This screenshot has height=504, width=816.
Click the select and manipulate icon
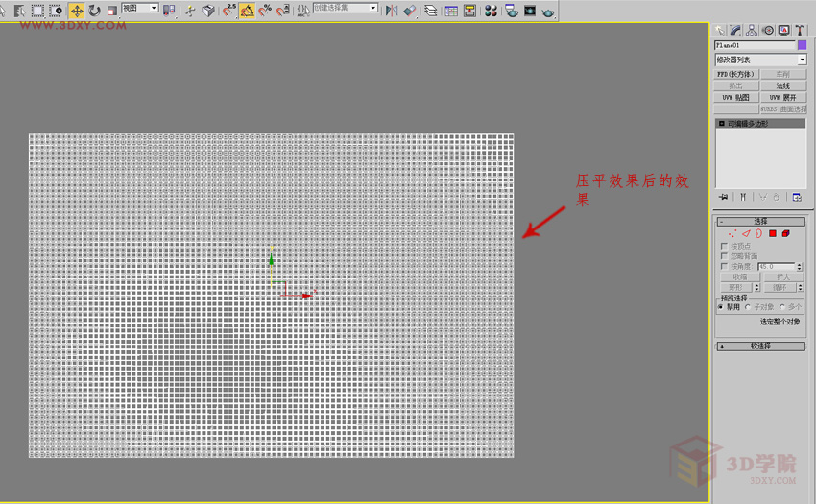pyautogui.click(x=190, y=11)
